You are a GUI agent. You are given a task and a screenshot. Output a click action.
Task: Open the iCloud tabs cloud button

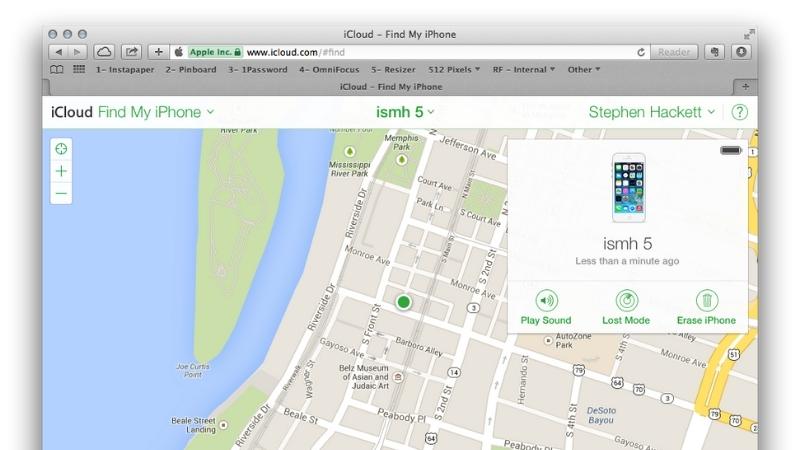tap(104, 52)
